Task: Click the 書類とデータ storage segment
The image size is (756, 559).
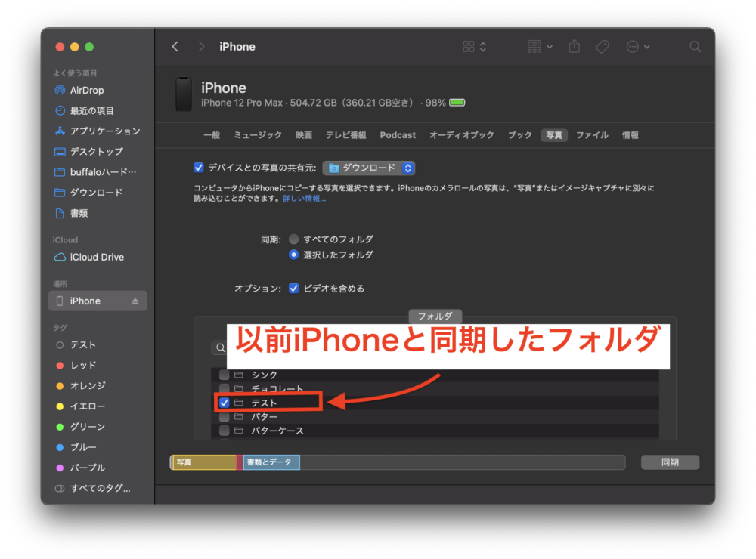Action: pos(271,462)
